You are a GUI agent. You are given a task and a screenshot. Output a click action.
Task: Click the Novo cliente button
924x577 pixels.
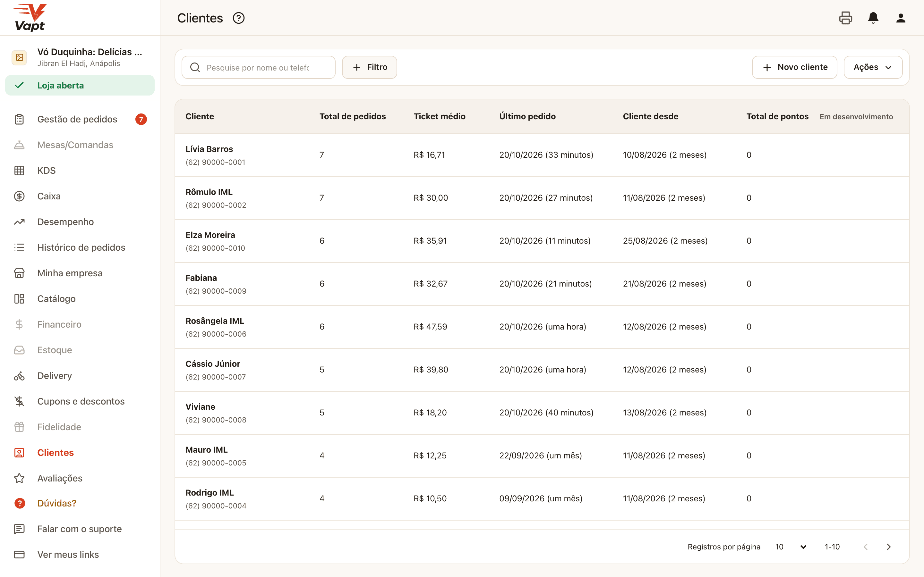coord(795,67)
